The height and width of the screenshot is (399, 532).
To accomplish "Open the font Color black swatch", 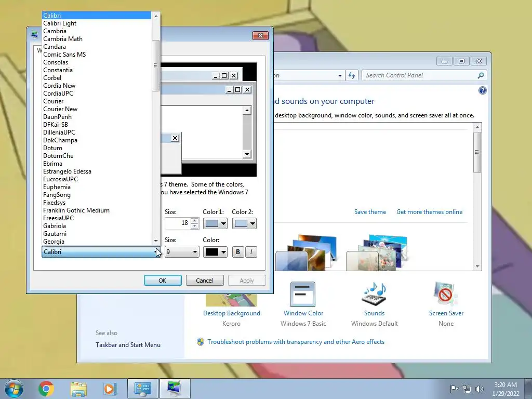I will tap(215, 252).
